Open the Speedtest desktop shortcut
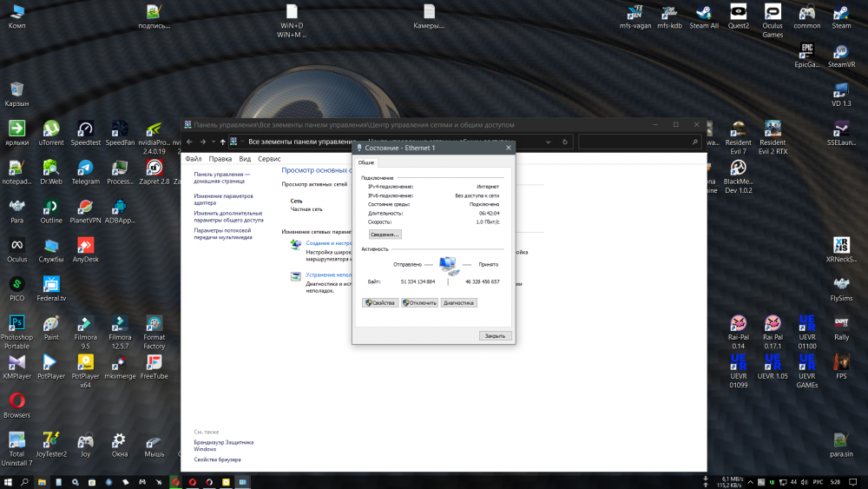Viewport: 868px width, 489px height. pyautogui.click(x=85, y=129)
